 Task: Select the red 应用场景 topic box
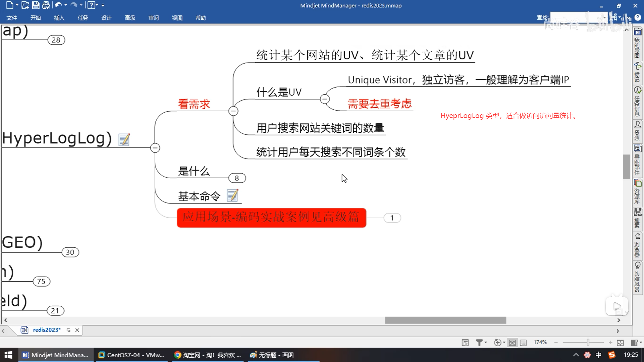tap(271, 218)
